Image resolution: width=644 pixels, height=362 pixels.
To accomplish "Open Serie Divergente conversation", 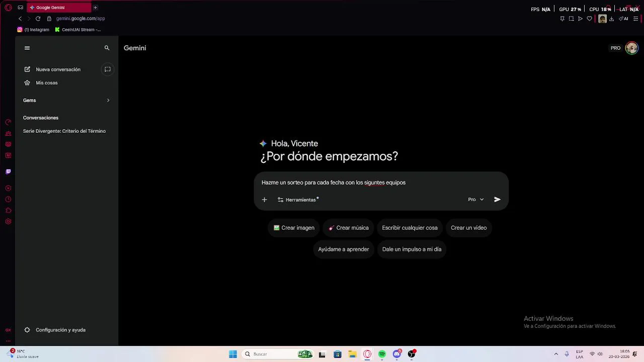I will click(64, 131).
